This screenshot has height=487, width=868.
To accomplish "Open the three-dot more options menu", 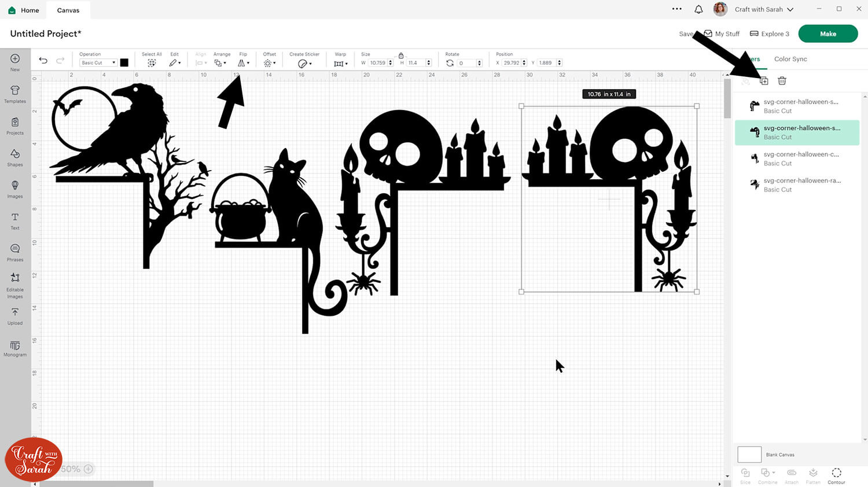I will tap(676, 9).
